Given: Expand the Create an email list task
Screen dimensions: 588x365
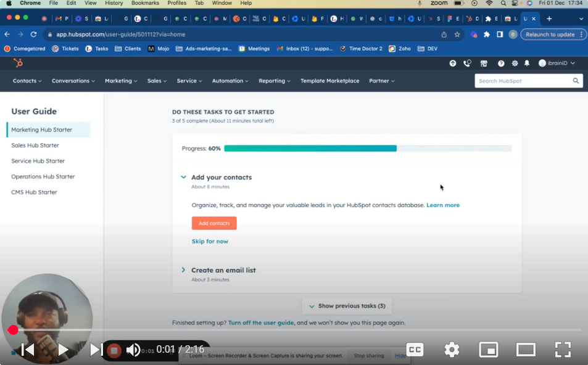Looking at the screenshot, I should coord(183,270).
